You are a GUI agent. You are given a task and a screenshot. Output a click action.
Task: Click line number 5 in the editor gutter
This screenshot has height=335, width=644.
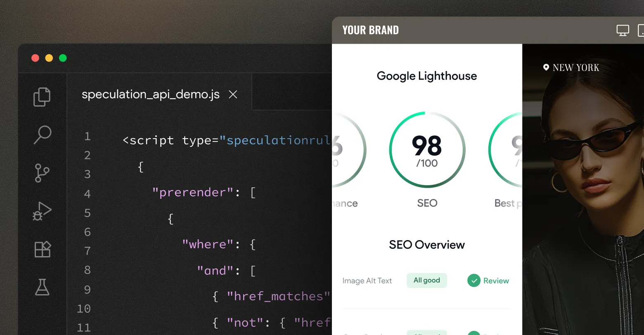click(x=87, y=213)
